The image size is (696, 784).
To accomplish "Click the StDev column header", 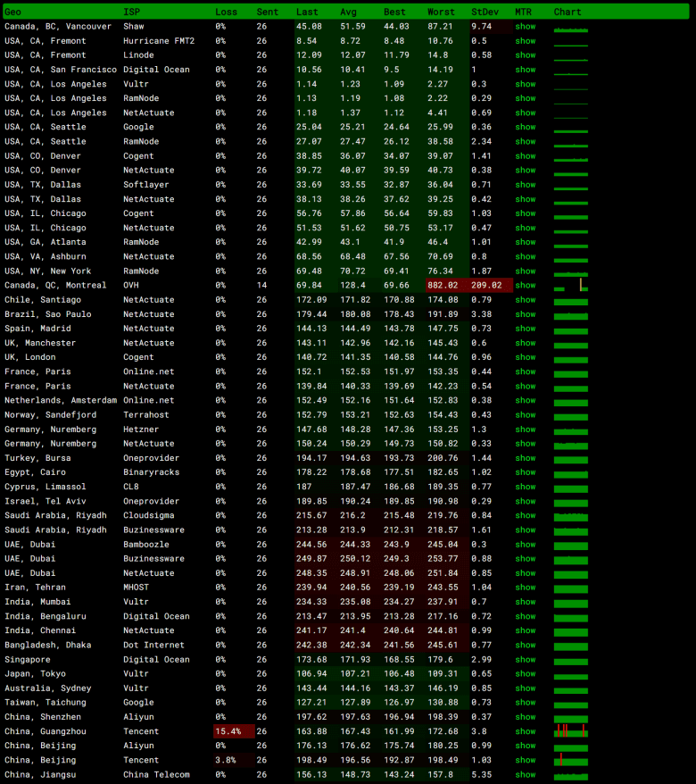I will pos(485,12).
